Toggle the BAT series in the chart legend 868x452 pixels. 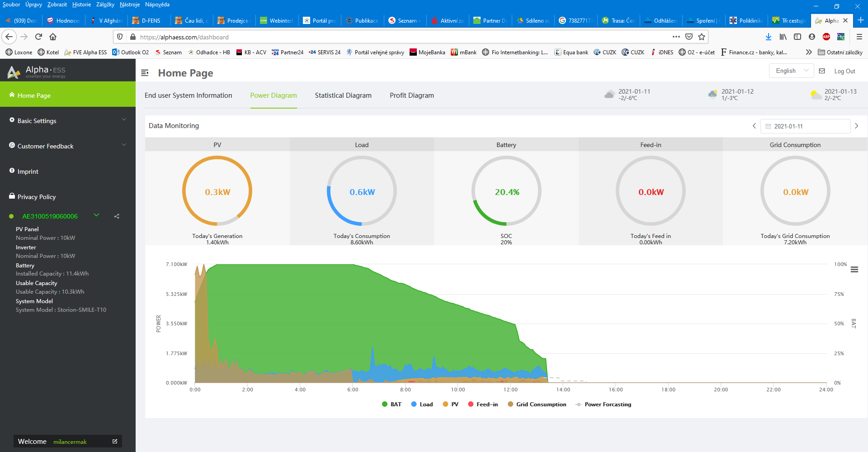392,404
